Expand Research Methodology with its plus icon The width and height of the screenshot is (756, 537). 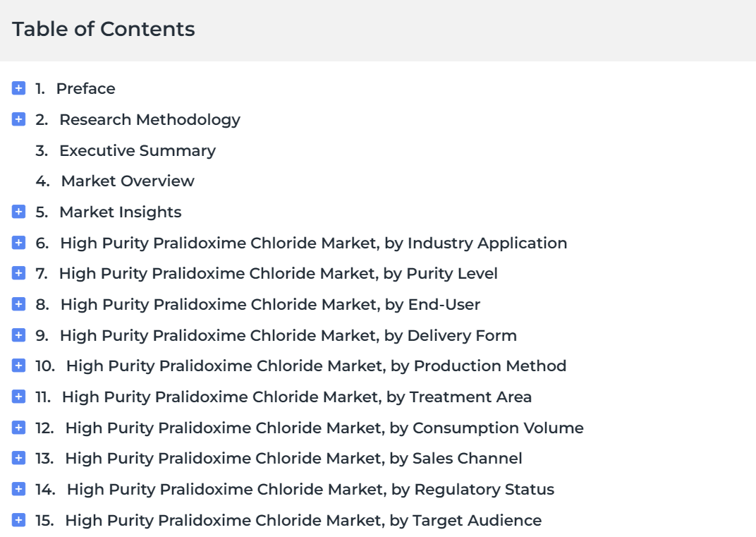(x=18, y=119)
